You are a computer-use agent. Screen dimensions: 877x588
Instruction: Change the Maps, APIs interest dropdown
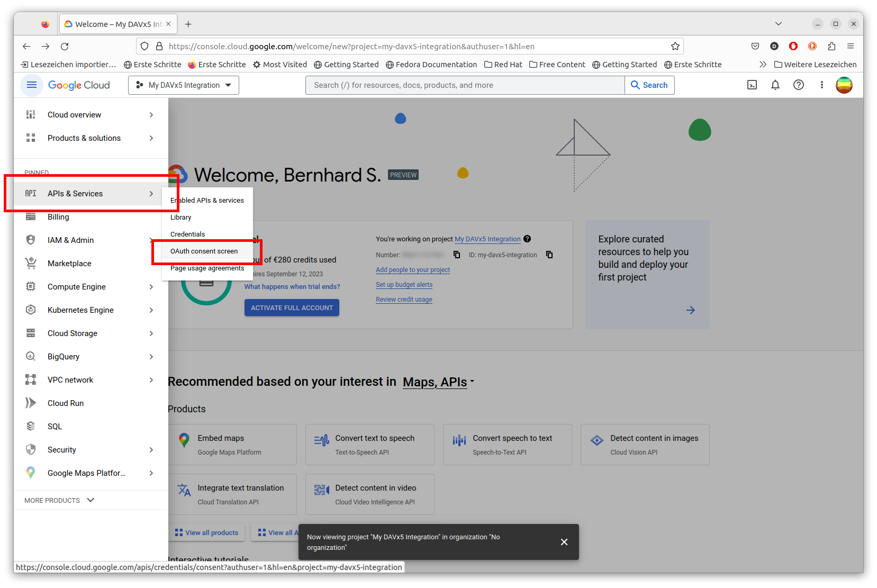point(438,382)
